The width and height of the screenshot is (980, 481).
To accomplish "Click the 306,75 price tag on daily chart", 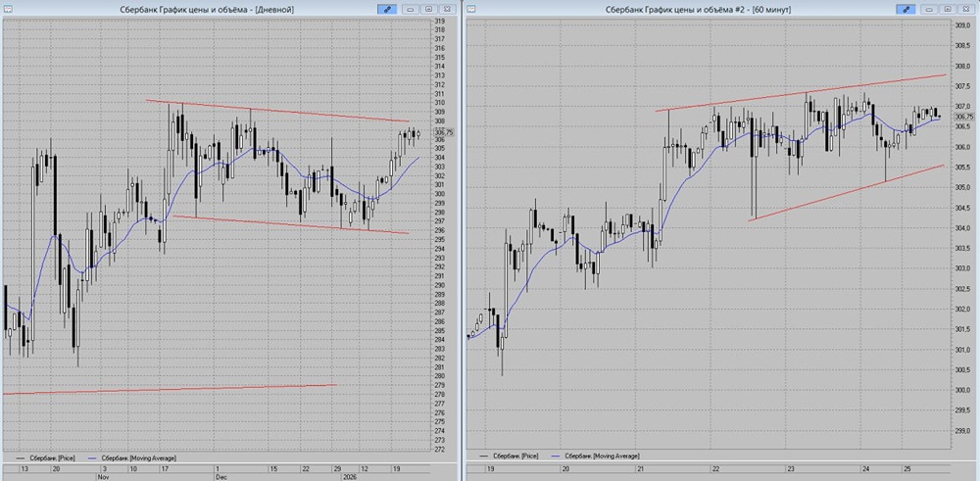I will (x=444, y=132).
